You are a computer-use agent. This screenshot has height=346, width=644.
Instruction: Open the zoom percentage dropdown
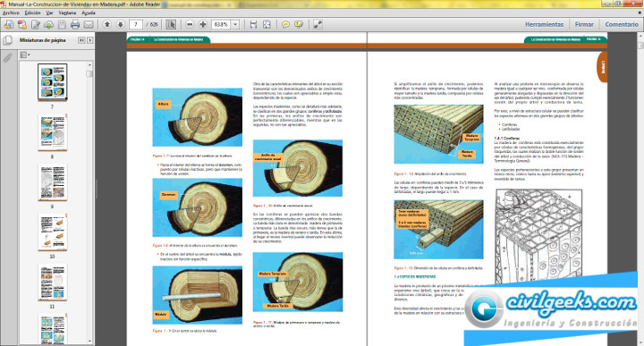tap(235, 25)
